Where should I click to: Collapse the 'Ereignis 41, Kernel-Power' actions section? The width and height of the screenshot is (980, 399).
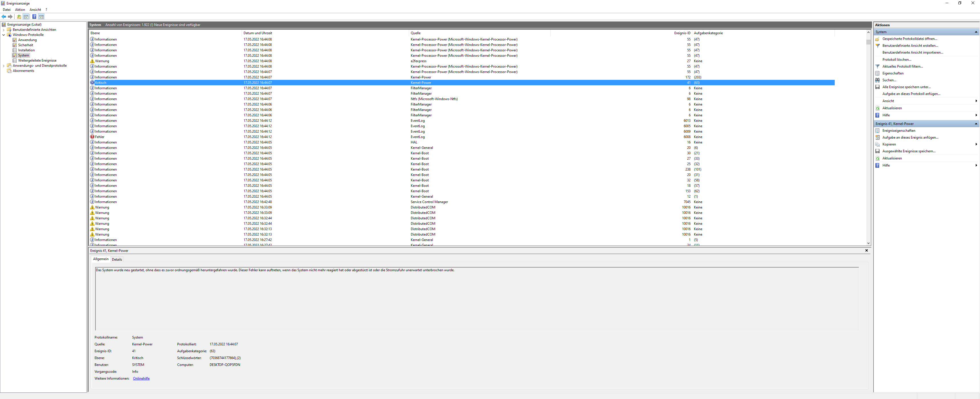[x=976, y=124]
